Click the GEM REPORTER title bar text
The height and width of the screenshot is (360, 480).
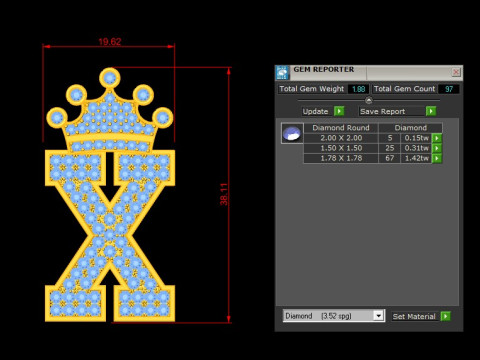[324, 69]
